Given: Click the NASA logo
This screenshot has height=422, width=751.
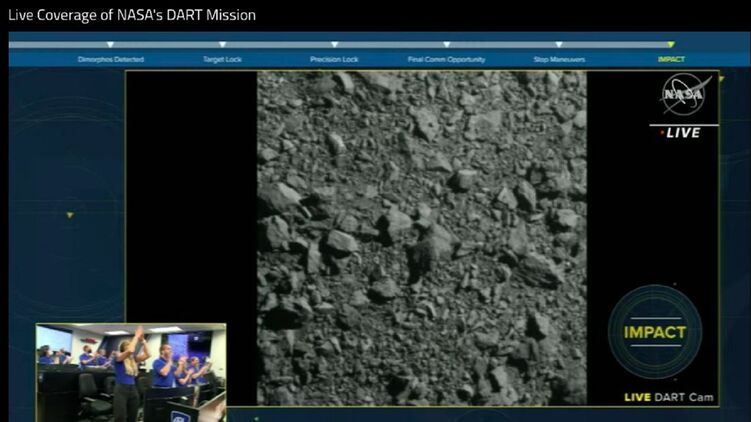Looking at the screenshot, I should [685, 95].
